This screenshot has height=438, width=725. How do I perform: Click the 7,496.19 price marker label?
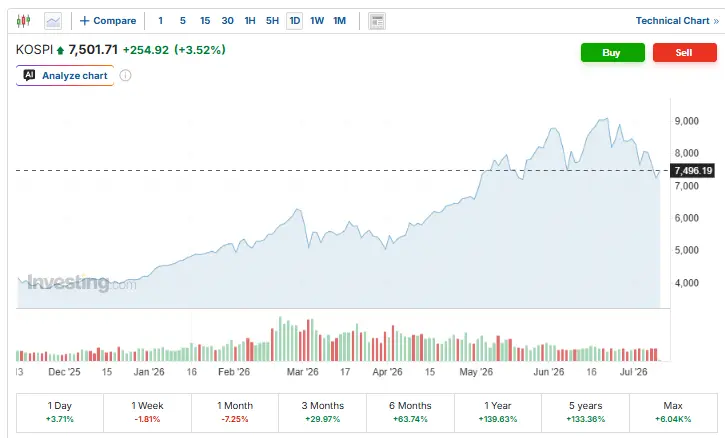pos(693,171)
